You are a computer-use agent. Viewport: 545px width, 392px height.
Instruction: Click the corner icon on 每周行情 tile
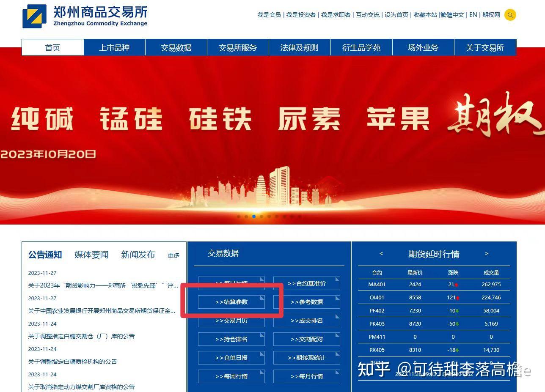(261, 371)
